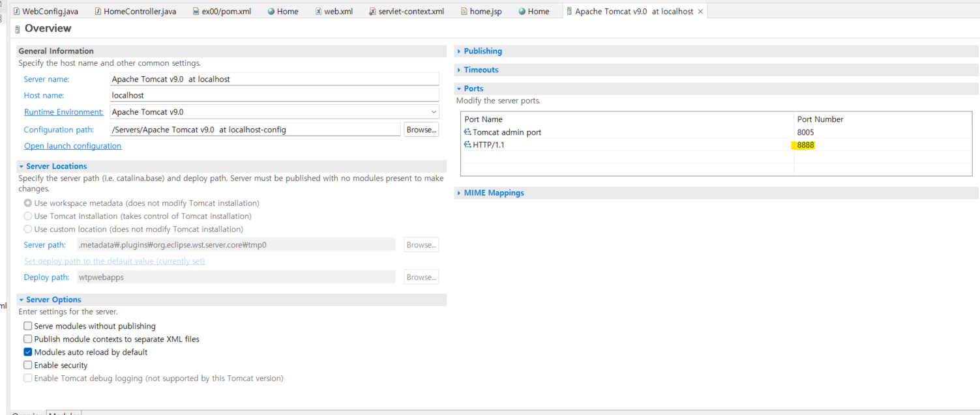The height and width of the screenshot is (415, 980).
Task: Click the web.xml file icon
Action: (318, 11)
